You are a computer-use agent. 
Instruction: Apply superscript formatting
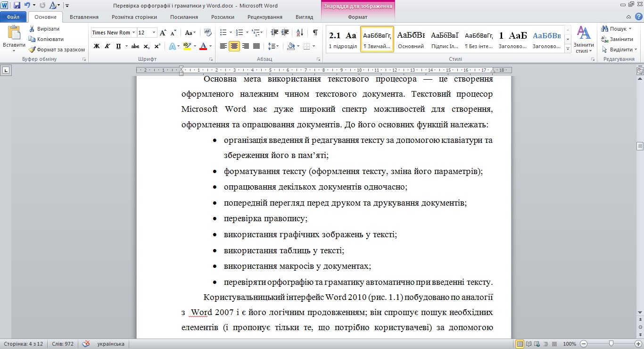tap(157, 46)
